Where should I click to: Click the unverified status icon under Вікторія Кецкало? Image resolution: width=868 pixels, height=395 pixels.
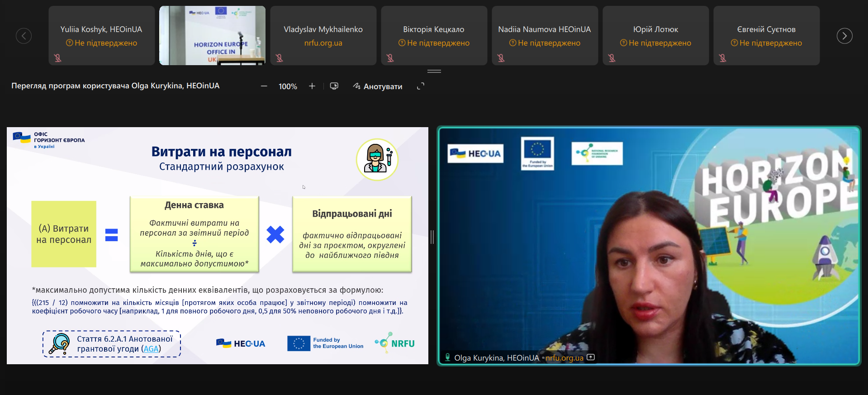pos(402,43)
